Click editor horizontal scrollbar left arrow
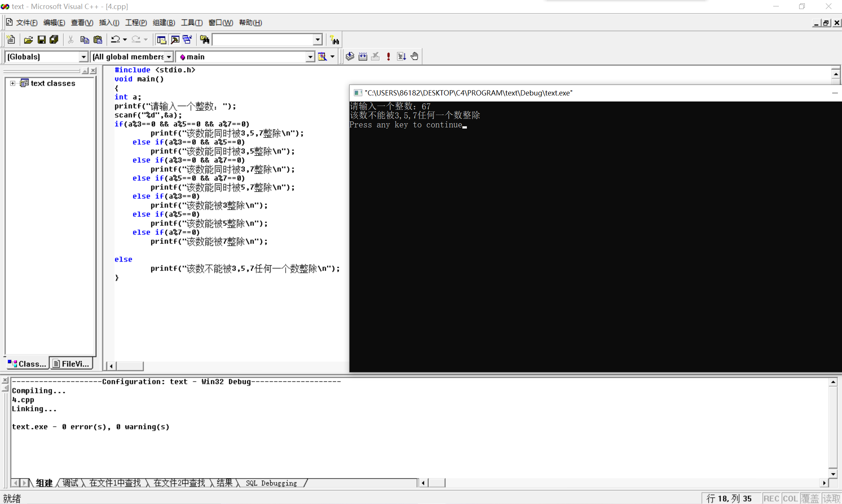The height and width of the screenshot is (504, 842). (x=111, y=366)
